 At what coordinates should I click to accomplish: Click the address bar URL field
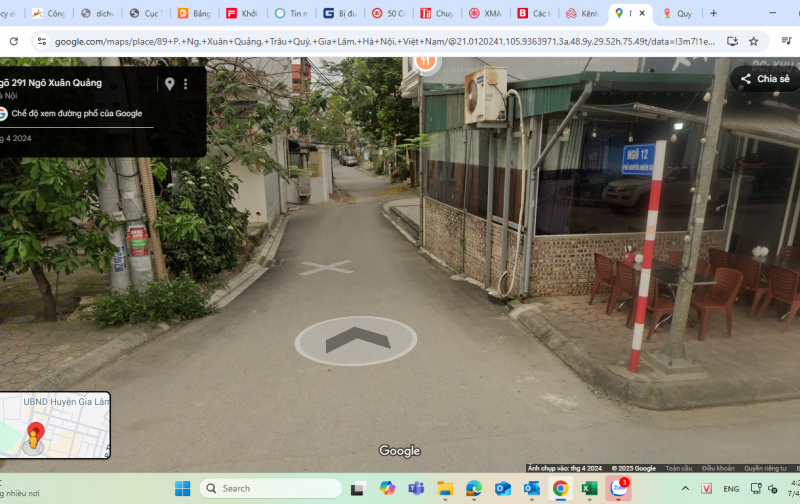(385, 41)
